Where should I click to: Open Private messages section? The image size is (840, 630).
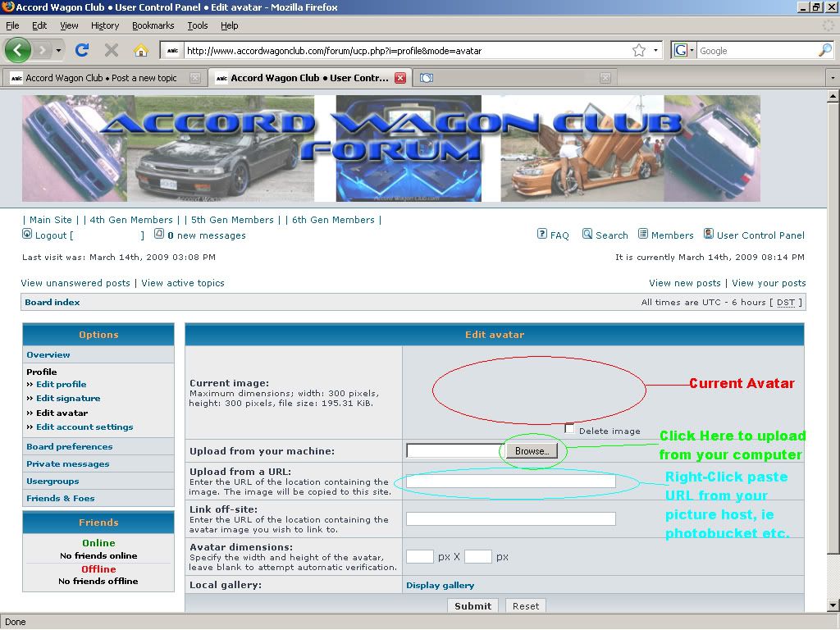pyautogui.click(x=68, y=464)
